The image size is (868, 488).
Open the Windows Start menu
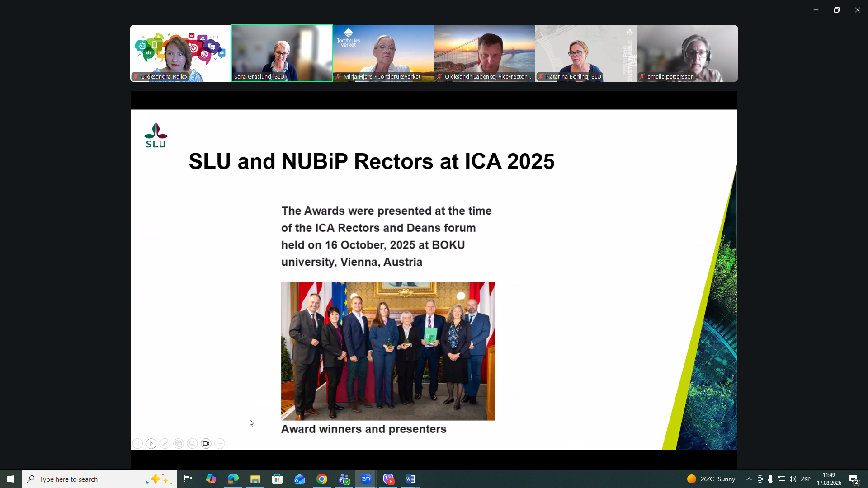coord(11,479)
